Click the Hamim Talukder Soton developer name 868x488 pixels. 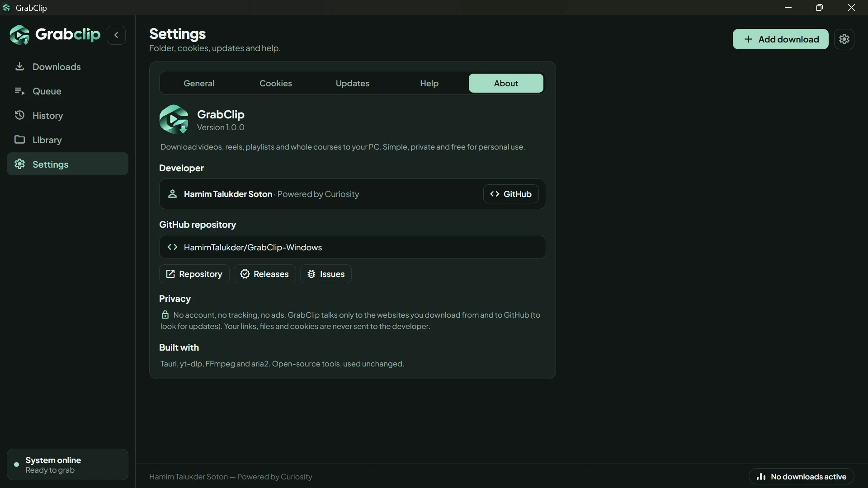pyautogui.click(x=228, y=194)
